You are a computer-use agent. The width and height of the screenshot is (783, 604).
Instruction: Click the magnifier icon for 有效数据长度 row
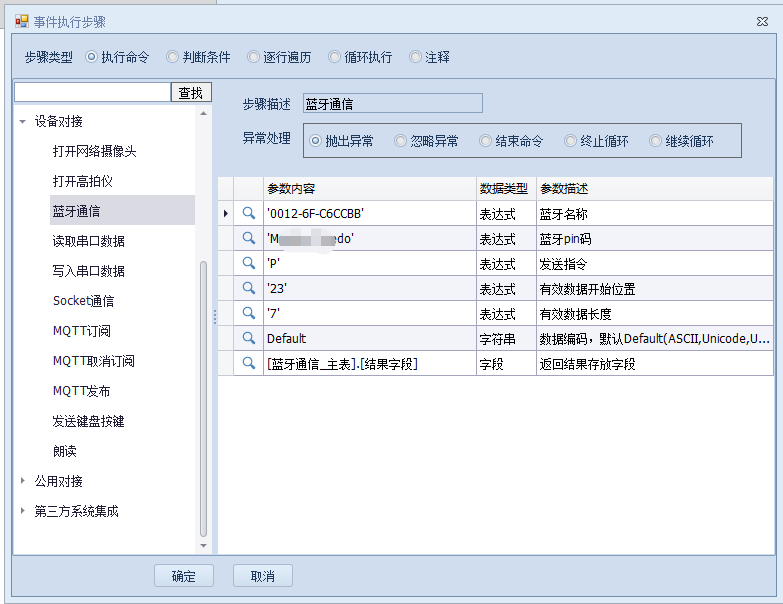248,313
